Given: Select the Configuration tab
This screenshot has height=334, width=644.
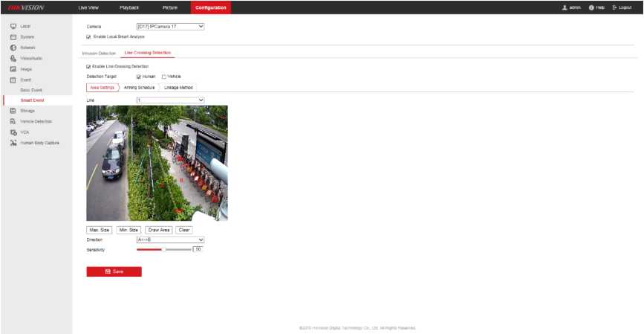Looking at the screenshot, I should [211, 7].
